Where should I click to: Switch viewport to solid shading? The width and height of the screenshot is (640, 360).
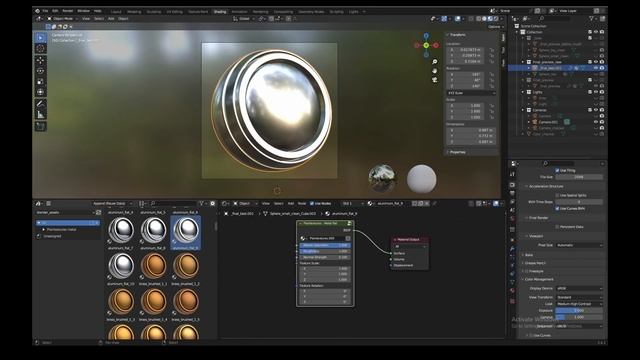pos(484,18)
